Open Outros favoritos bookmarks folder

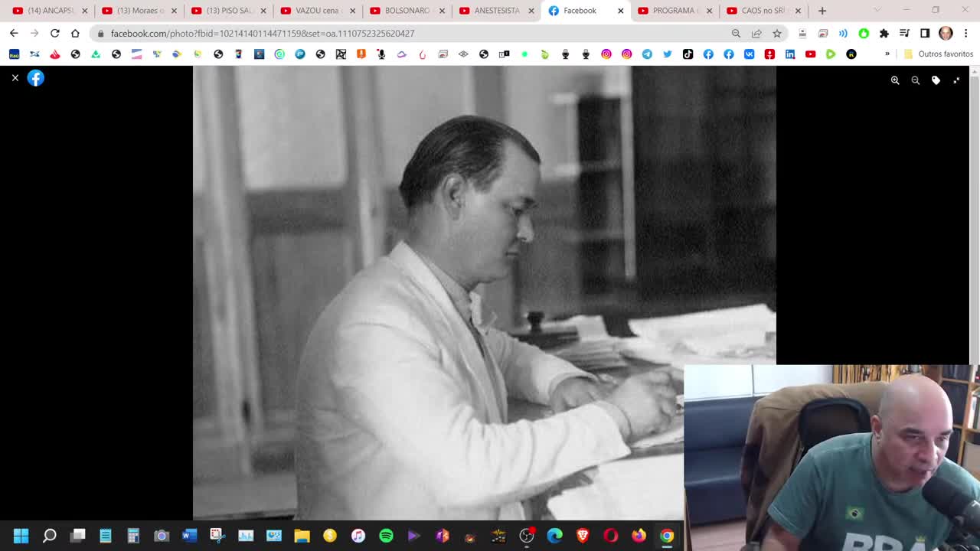pos(939,54)
